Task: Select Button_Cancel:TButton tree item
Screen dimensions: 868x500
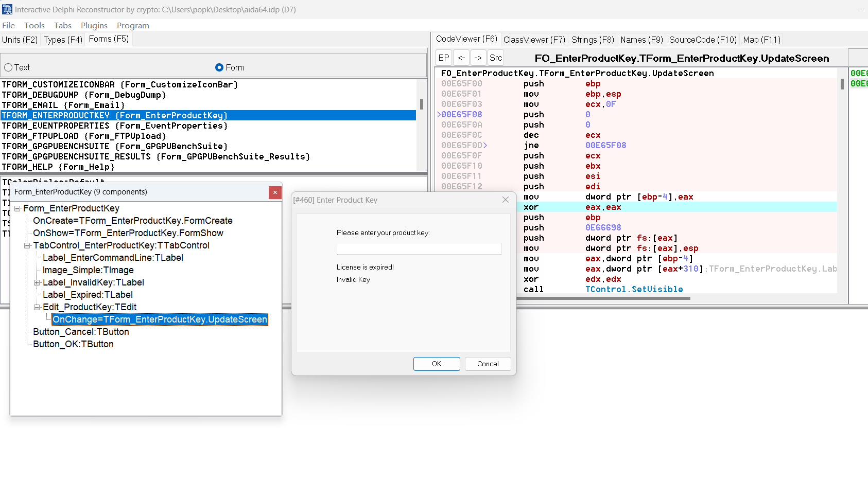Action: [81, 332]
